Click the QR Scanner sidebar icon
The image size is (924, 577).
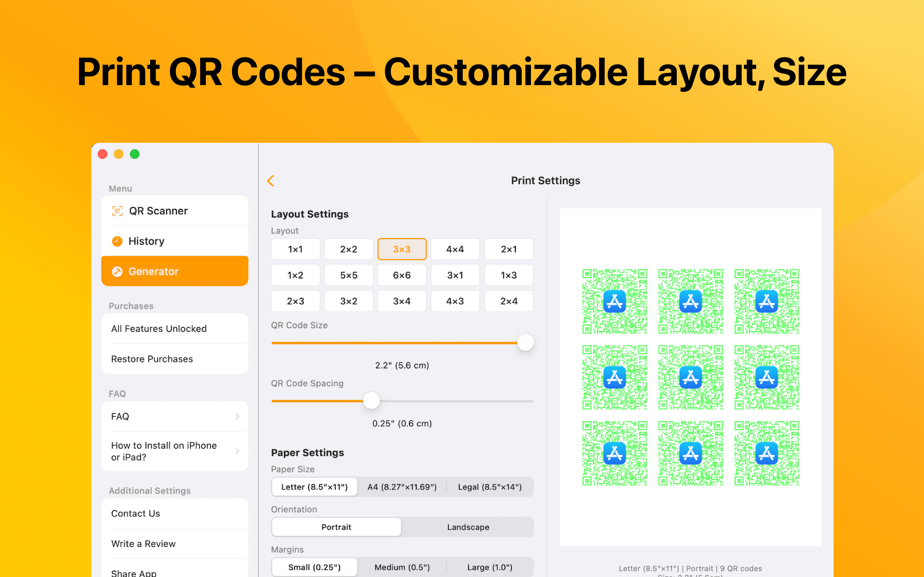(x=117, y=211)
